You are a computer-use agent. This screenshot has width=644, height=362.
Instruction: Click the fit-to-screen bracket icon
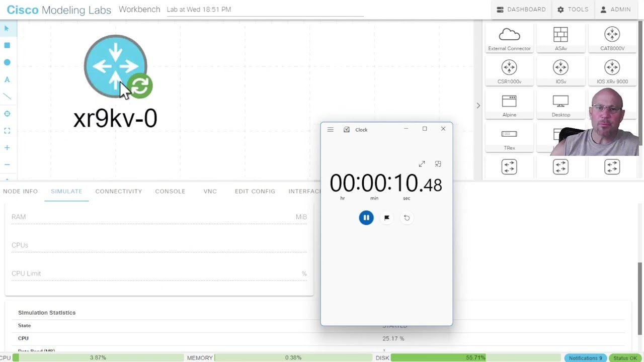pyautogui.click(x=7, y=131)
